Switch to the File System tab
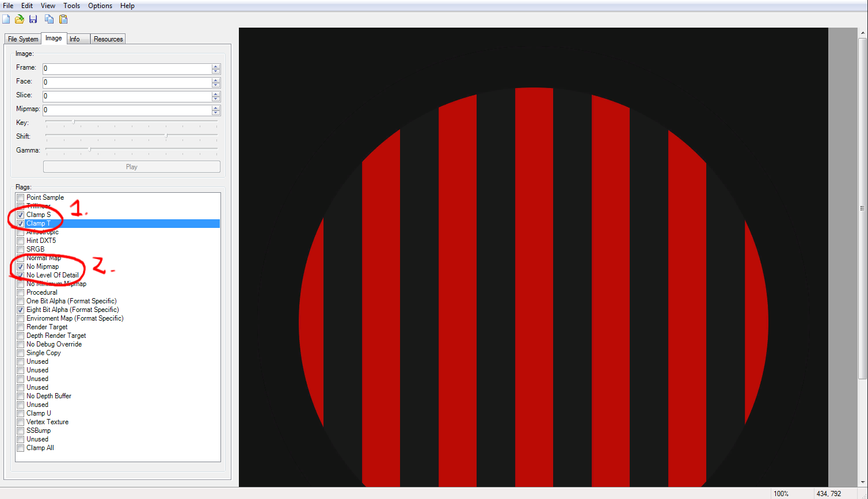The height and width of the screenshot is (499, 868). click(23, 39)
